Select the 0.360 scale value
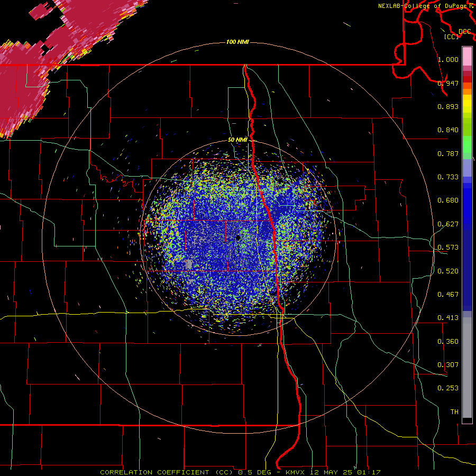Viewport: 476px width, 476px height. tap(448, 342)
